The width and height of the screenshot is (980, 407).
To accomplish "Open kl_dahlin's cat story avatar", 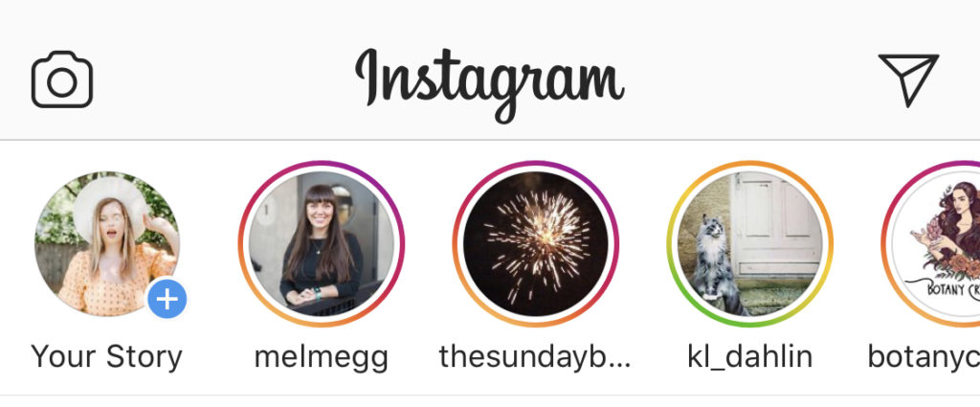I will point(750,244).
